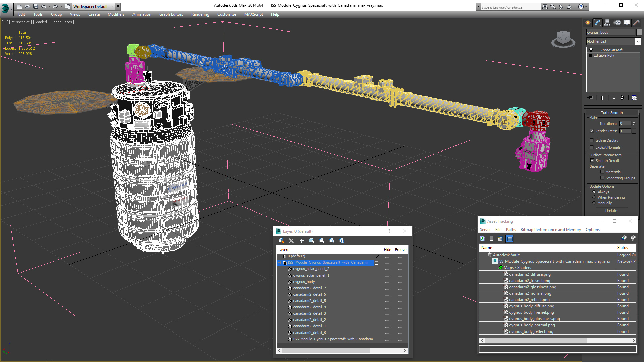Open the Rendering menu
Screen dimensions: 644x362
tap(200, 14)
